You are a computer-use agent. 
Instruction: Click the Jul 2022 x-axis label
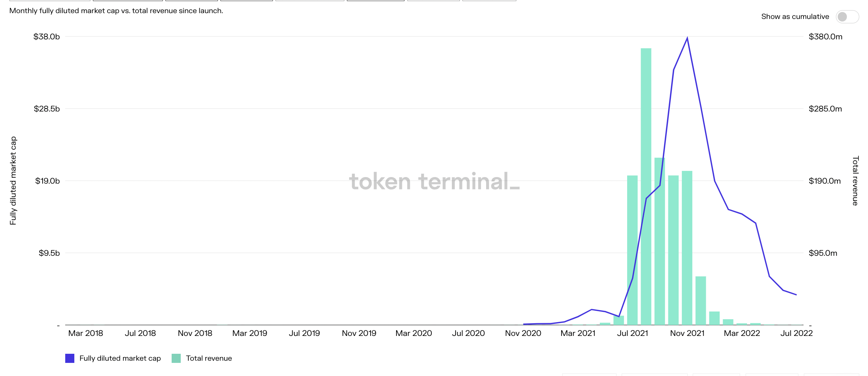pos(796,333)
